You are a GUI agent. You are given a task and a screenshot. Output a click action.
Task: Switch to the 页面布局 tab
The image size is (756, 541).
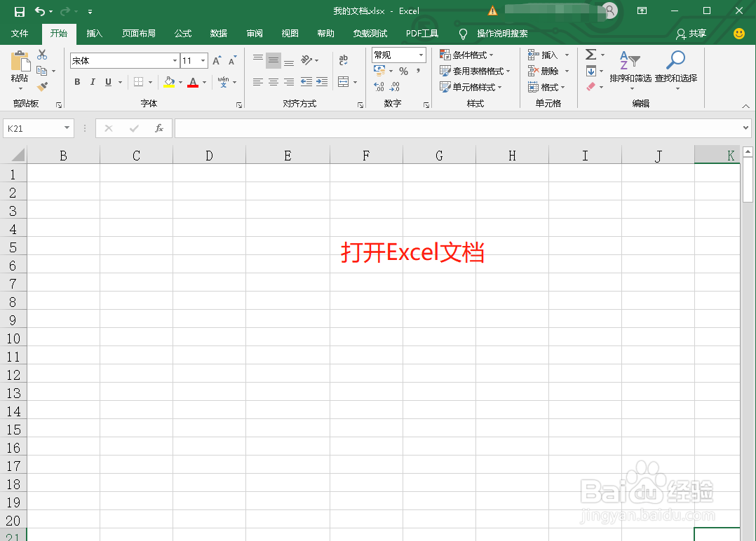point(139,33)
